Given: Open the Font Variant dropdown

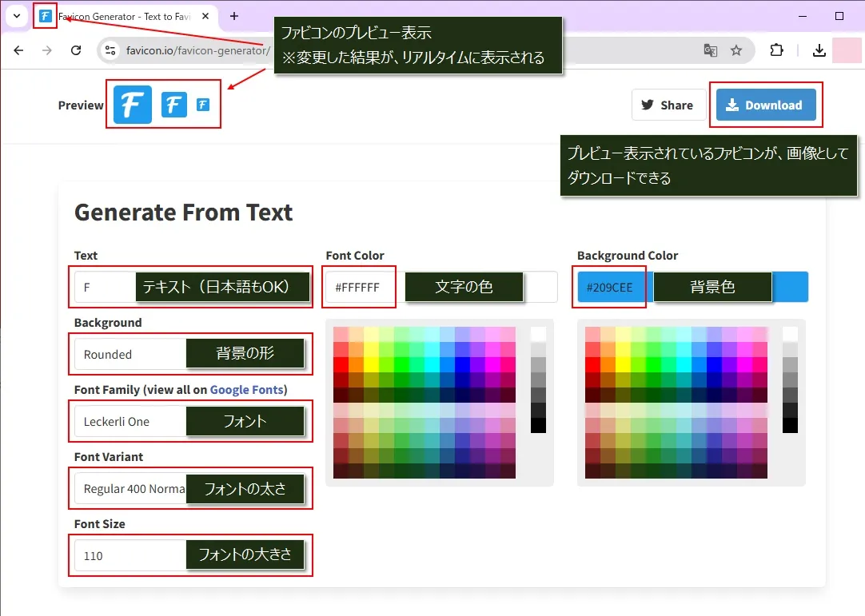Looking at the screenshot, I should [x=128, y=488].
